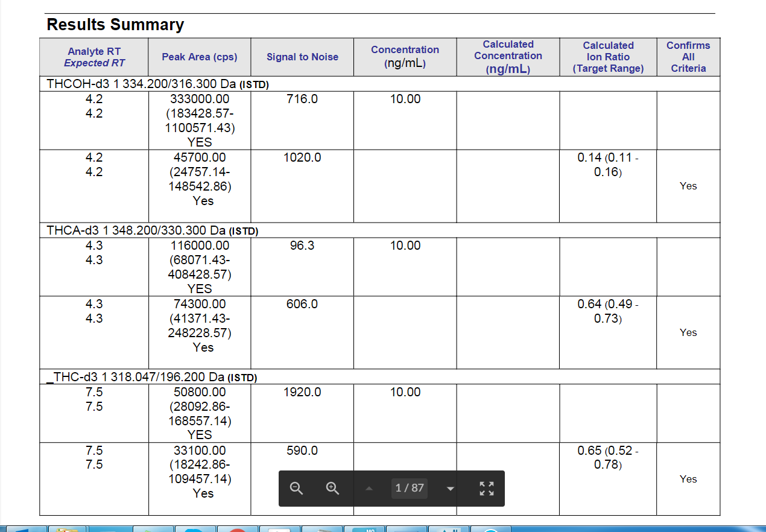Click the zoom in magnifier icon
This screenshot has height=532, width=766.
coord(332,488)
